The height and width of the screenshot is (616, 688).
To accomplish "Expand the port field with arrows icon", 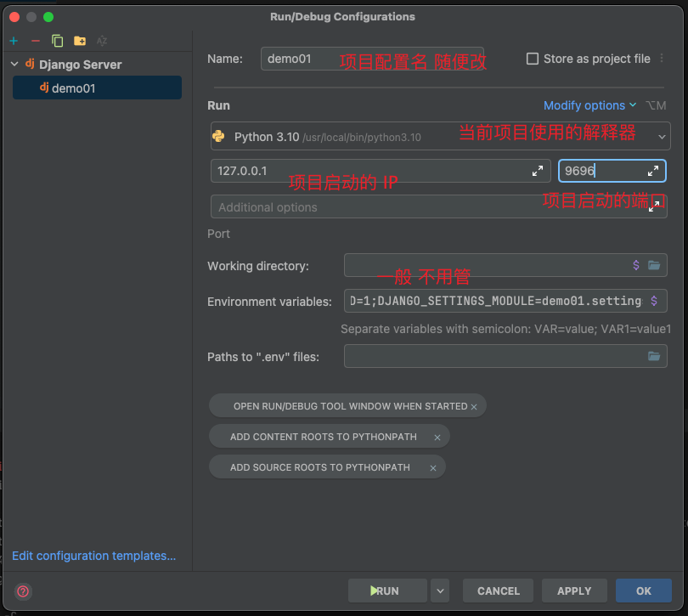I will (x=653, y=171).
